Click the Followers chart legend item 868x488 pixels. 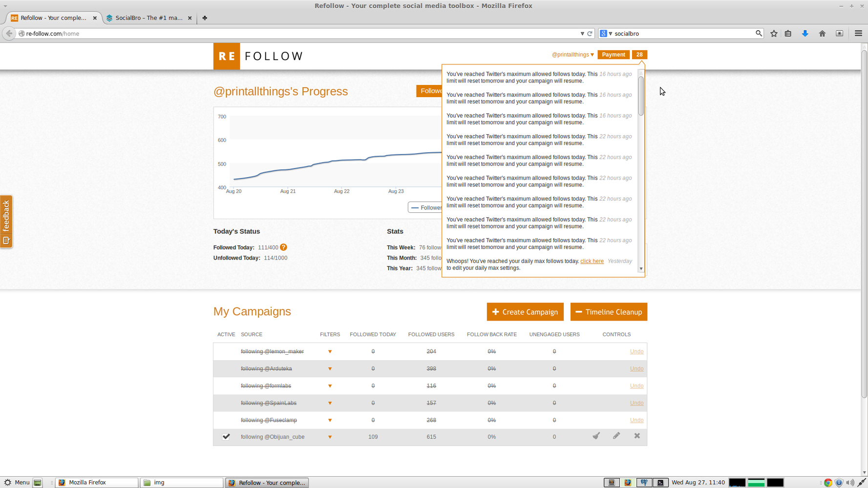click(x=426, y=208)
